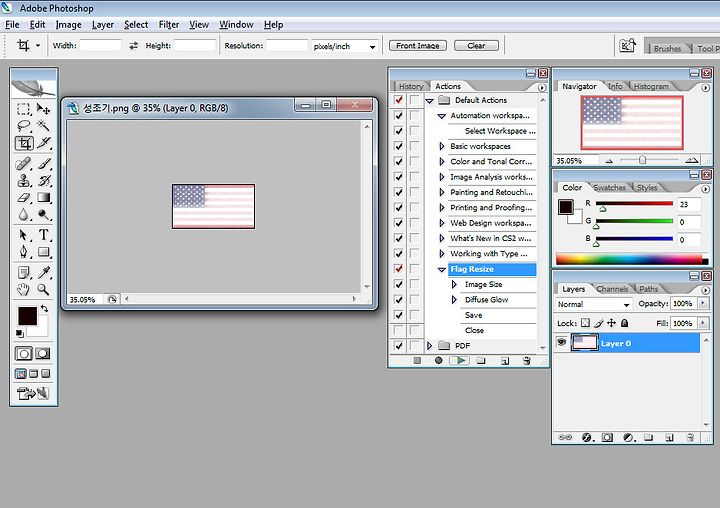Viewport: 720px width, 508px height.
Task: Collapse the Flag Resize action
Action: point(442,270)
